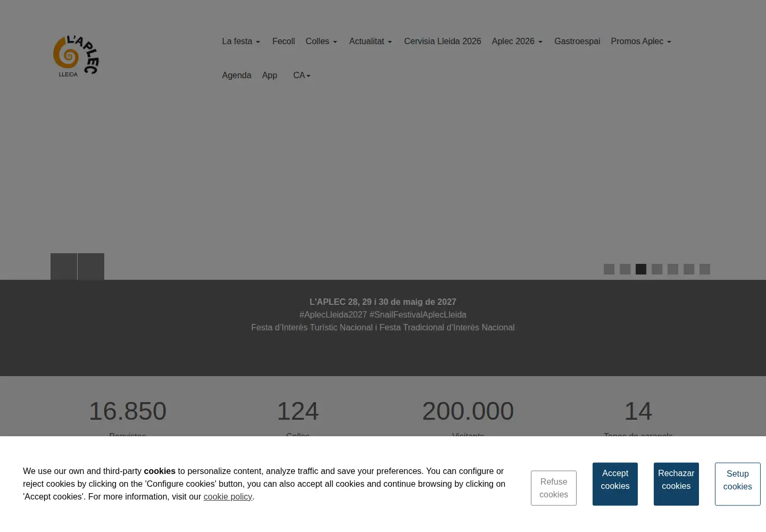Click the "14" statistic number

[x=638, y=411]
